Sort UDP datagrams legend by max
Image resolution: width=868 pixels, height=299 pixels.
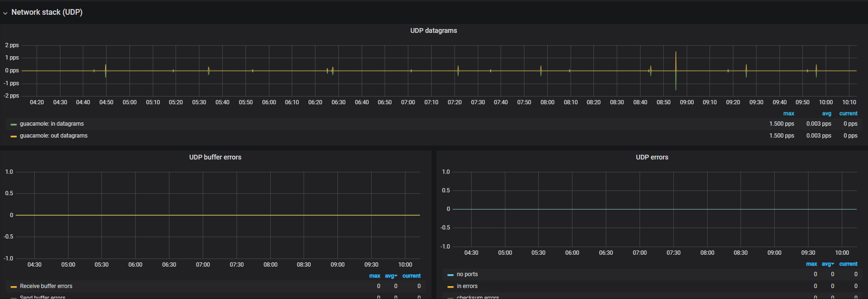coord(789,113)
